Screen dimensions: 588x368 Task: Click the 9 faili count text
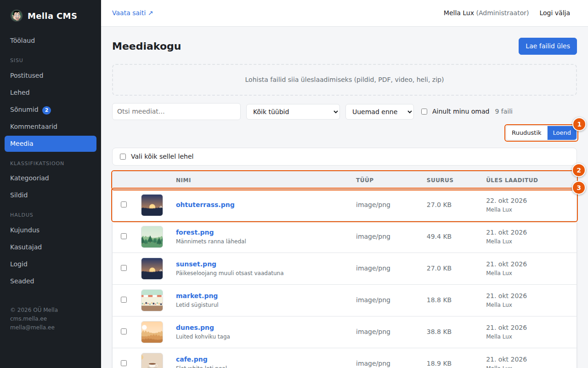(503, 111)
